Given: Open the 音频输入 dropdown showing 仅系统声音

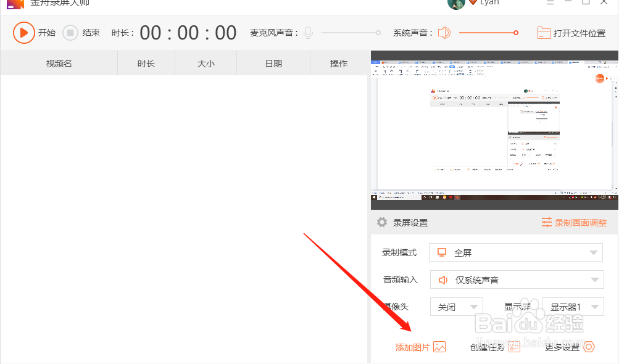Looking at the screenshot, I should (x=516, y=279).
